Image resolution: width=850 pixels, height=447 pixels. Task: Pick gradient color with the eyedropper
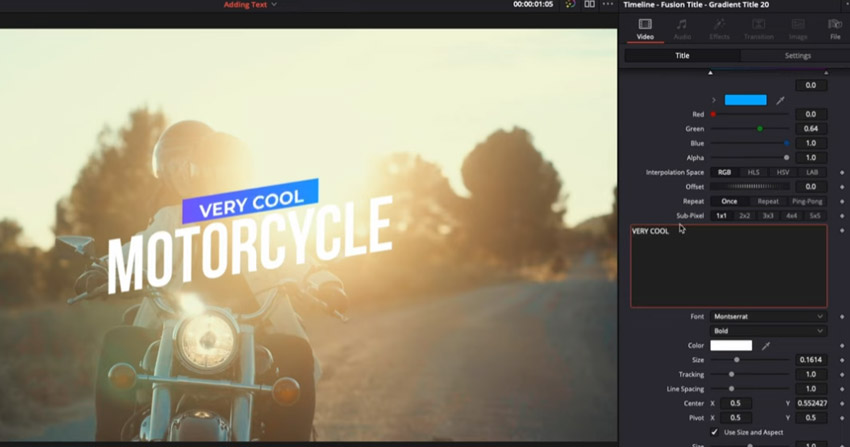(780, 100)
